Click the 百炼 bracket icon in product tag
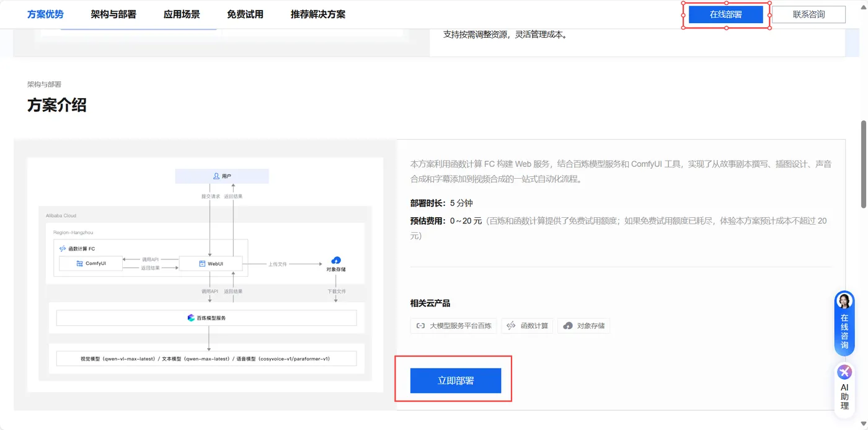Image resolution: width=868 pixels, height=430 pixels. [420, 326]
